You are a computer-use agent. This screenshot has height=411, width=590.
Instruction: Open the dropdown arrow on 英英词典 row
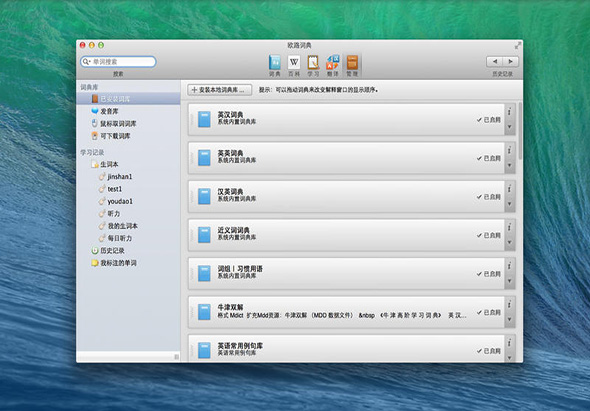click(x=510, y=165)
